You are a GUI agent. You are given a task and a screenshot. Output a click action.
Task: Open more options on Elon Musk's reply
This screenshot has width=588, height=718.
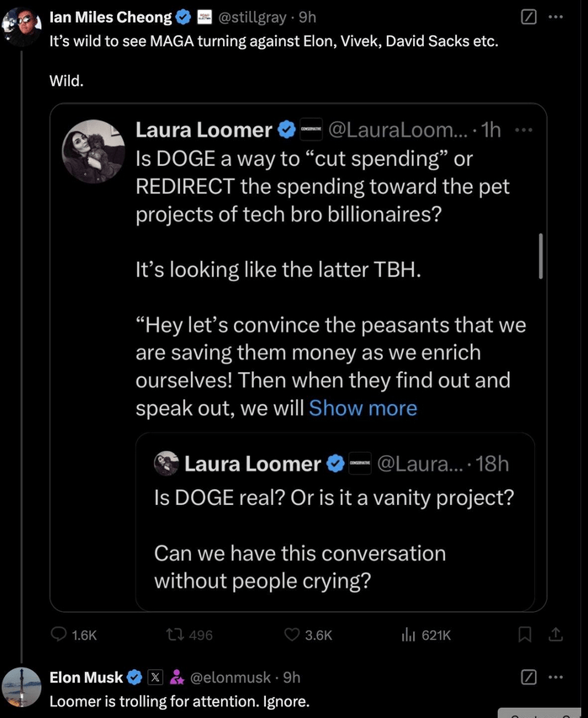click(555, 677)
